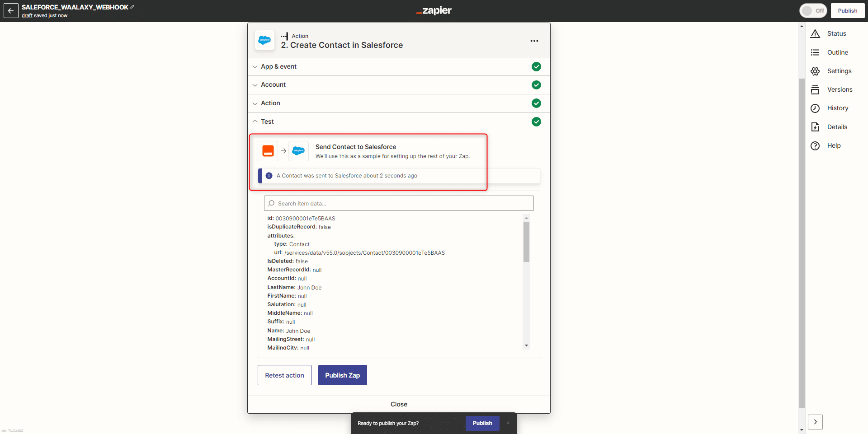
Task: Click the orange trigger app icon
Action: tap(268, 151)
